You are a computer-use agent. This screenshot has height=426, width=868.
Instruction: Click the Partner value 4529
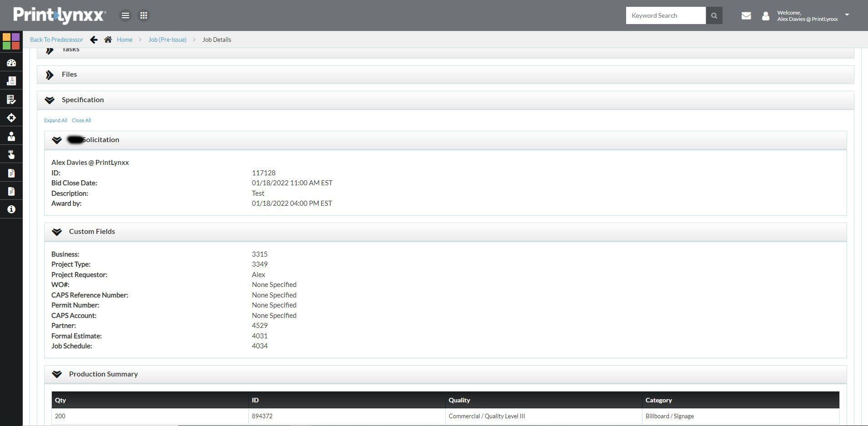click(x=260, y=326)
